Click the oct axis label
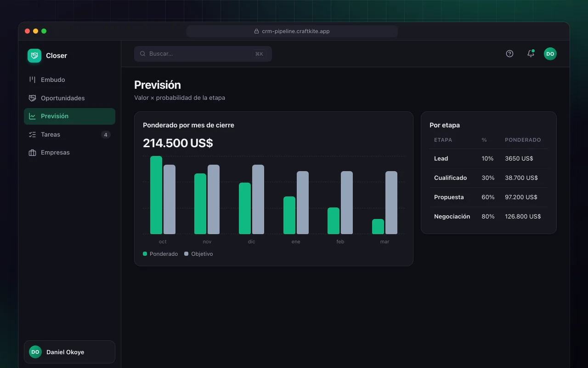 click(163, 241)
